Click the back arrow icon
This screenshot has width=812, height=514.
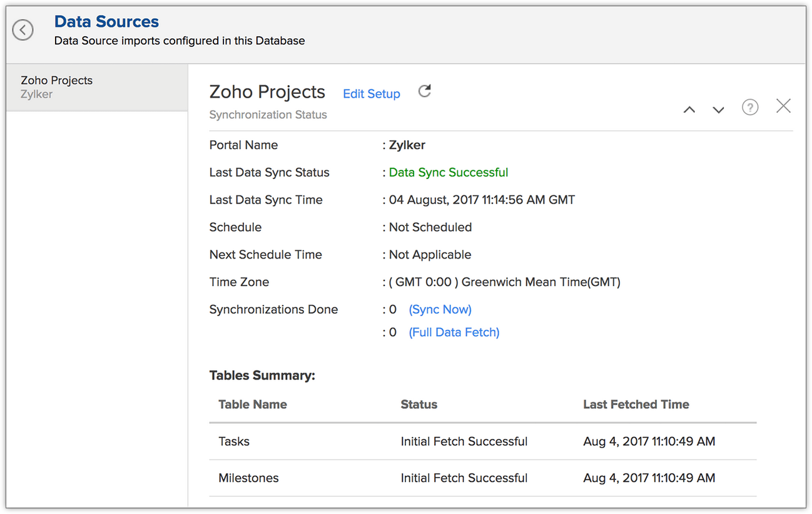pos(23,30)
